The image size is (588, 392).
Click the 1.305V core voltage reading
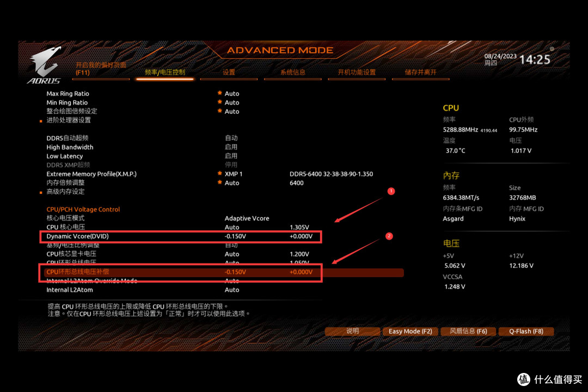point(299,228)
